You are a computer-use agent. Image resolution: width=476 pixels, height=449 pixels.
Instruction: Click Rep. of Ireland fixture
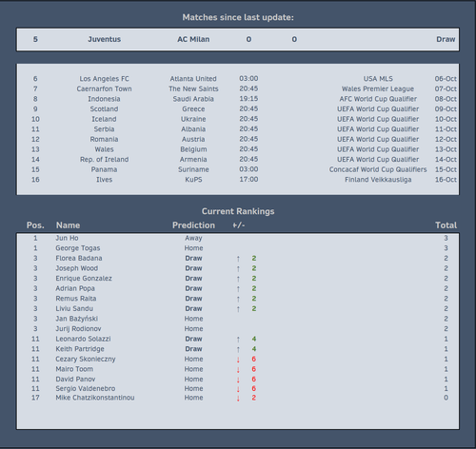pyautogui.click(x=104, y=160)
